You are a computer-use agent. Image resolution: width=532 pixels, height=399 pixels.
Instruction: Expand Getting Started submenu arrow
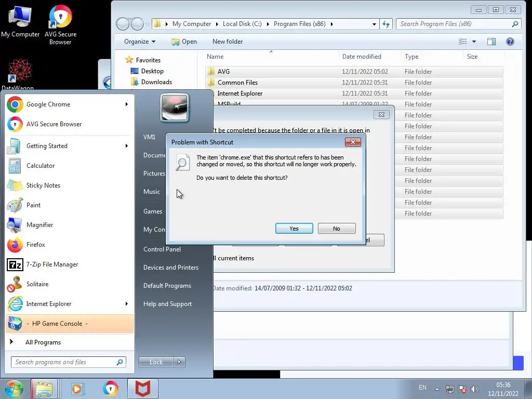(x=127, y=146)
